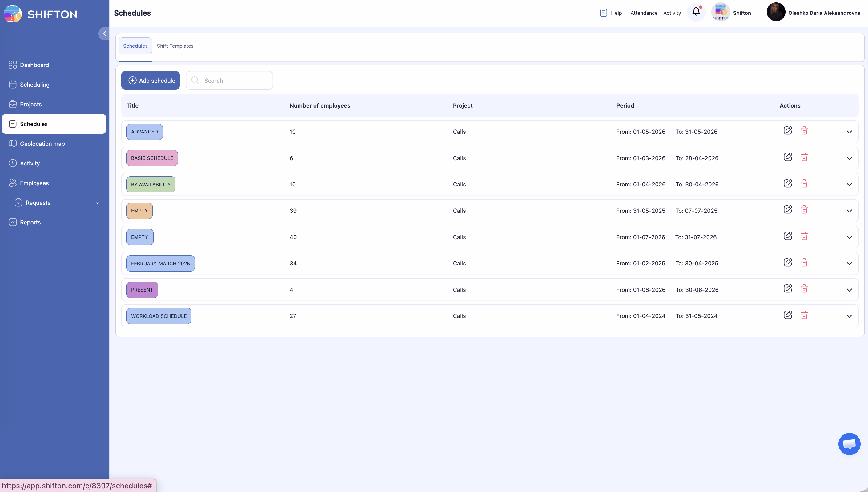Switch to Shift Templates tab

coord(175,46)
